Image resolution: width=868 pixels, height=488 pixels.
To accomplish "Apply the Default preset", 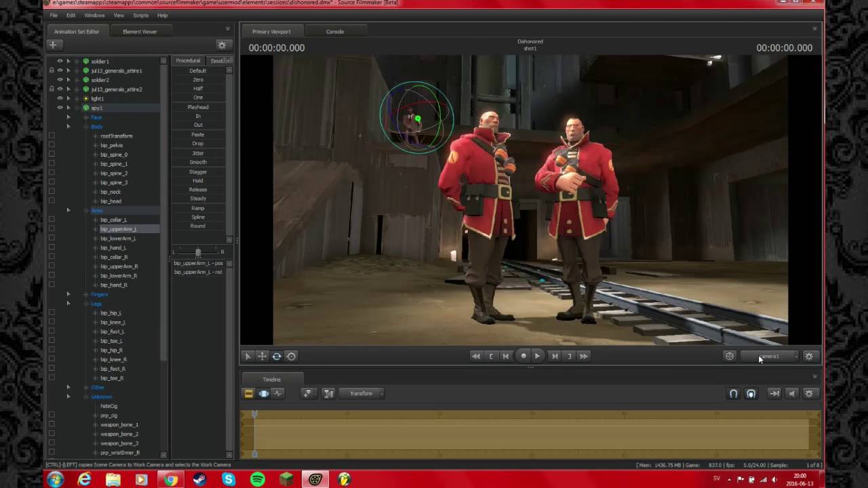I will click(198, 70).
